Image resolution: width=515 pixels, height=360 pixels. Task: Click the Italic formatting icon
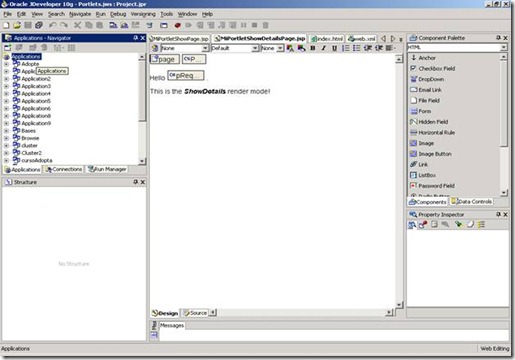click(x=323, y=48)
